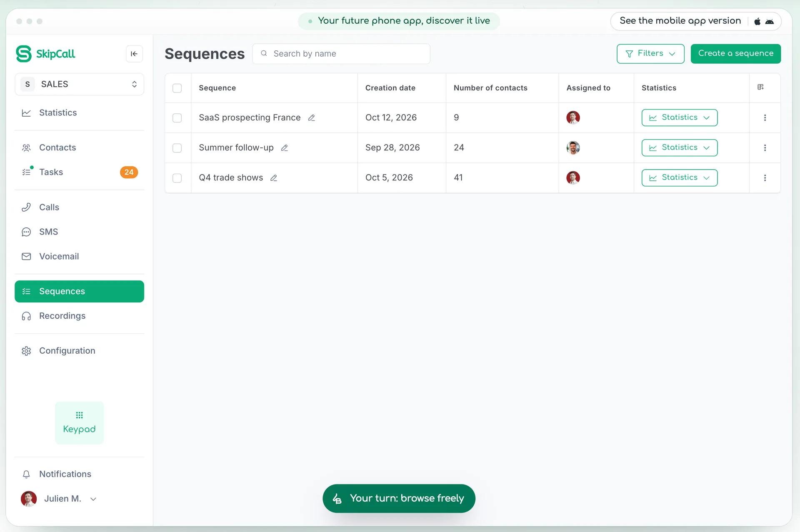This screenshot has width=800, height=532.
Task: Edit Summer follow-up name pencil icon
Action: [285, 148]
